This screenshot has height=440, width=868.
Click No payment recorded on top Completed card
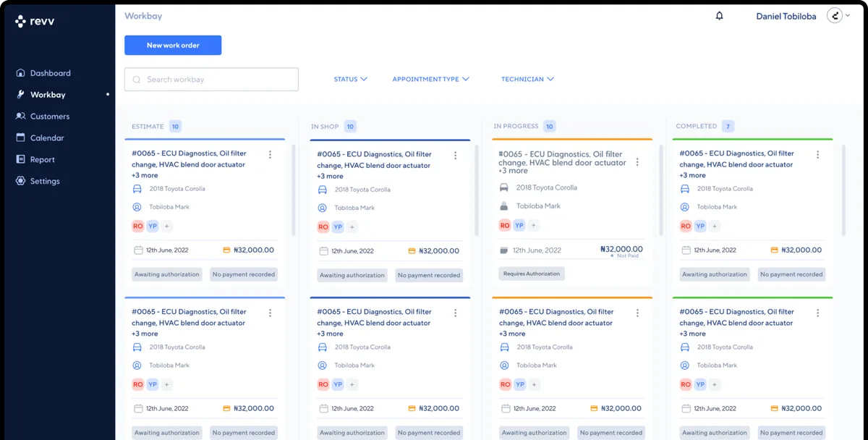pos(791,274)
